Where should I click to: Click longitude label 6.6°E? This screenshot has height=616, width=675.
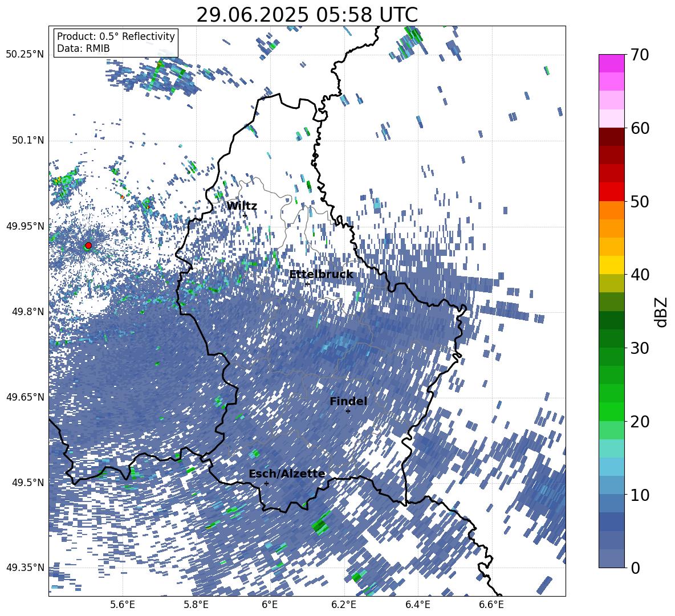491,605
